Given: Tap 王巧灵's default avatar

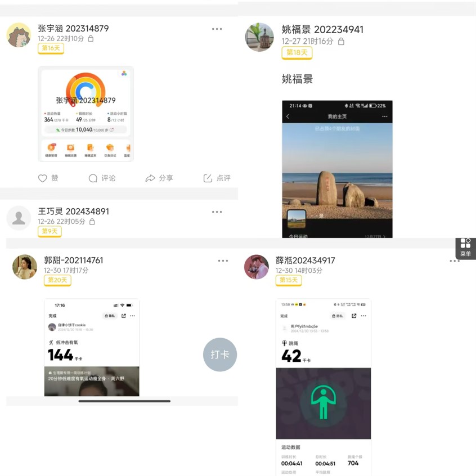Looking at the screenshot, I should (19, 218).
